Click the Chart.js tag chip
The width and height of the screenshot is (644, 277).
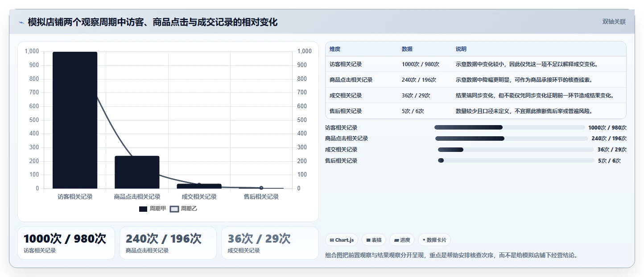pos(342,240)
